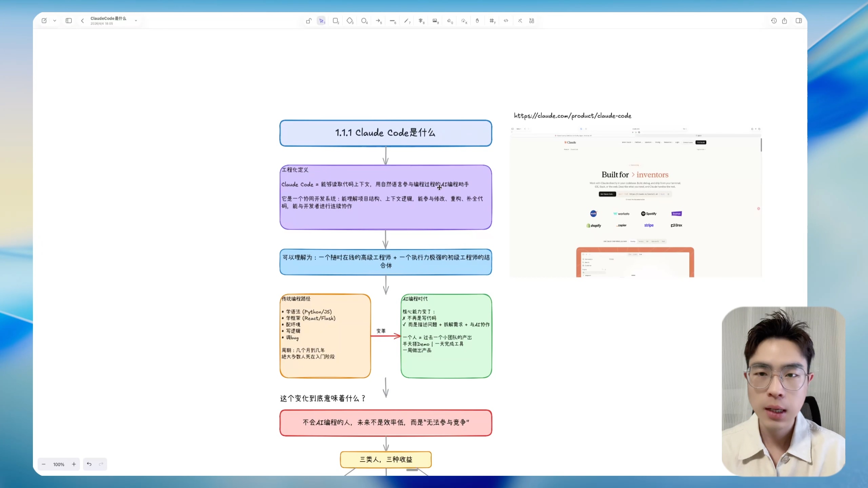Select the Eraser tool
The image size is (868, 488).
(449, 21)
